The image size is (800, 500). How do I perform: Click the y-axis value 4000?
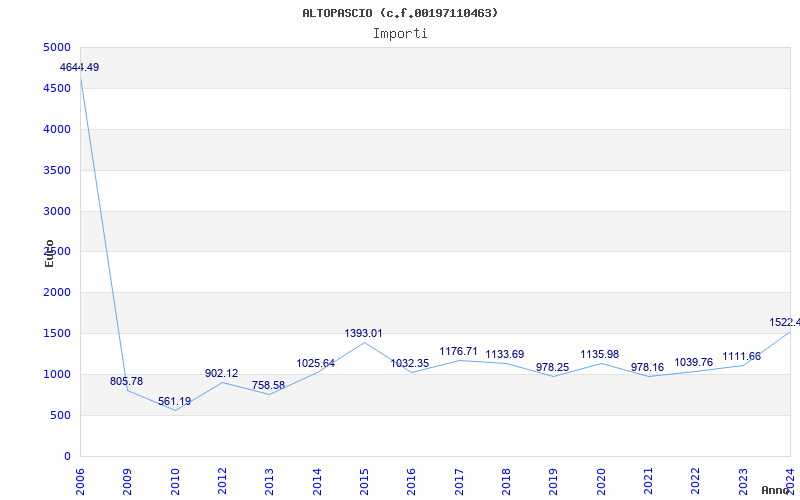[x=57, y=129]
